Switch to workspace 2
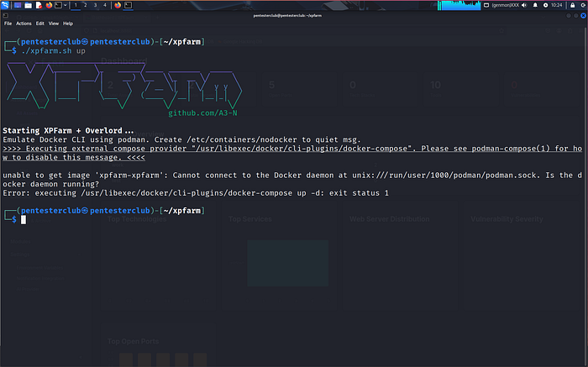 tap(85, 5)
